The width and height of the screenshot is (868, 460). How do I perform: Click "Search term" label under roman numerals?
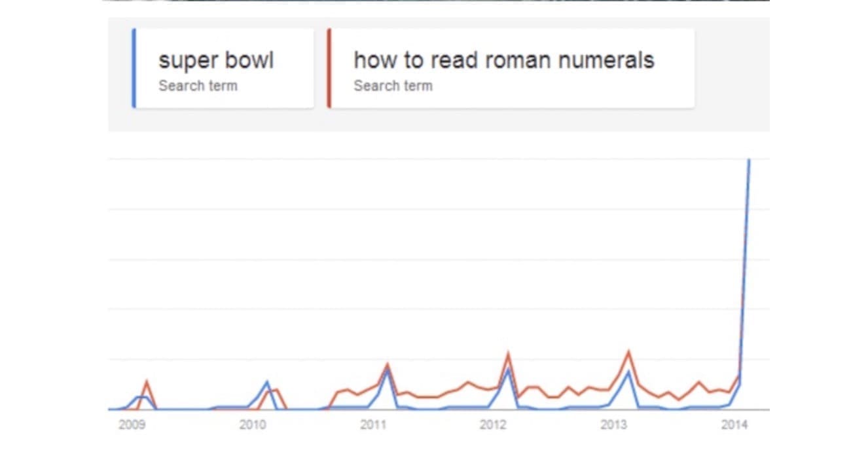pos(393,86)
